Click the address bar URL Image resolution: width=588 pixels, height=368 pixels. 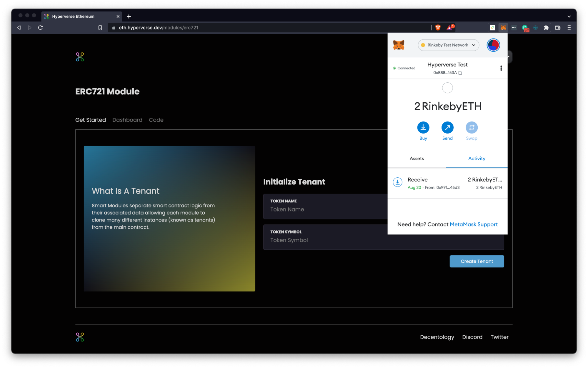point(159,28)
